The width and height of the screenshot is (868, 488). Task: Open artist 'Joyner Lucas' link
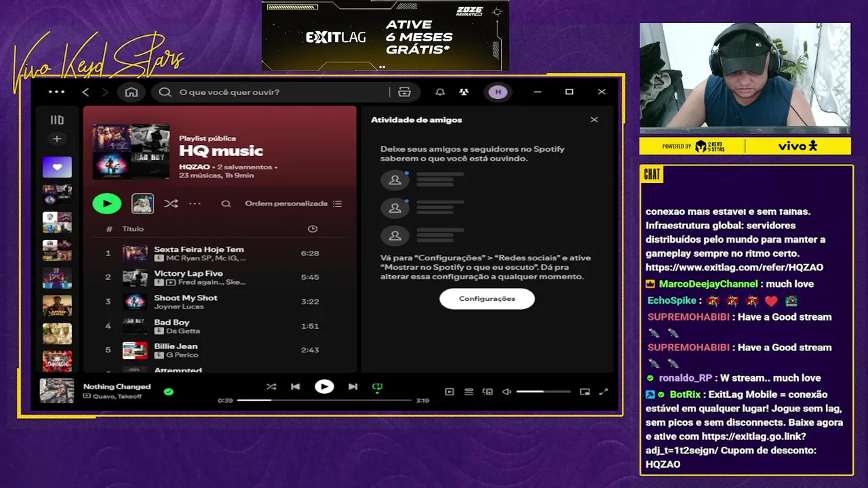pos(178,306)
